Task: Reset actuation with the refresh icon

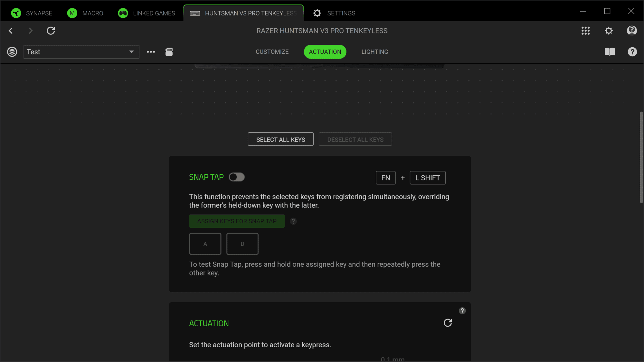Action: click(x=448, y=323)
